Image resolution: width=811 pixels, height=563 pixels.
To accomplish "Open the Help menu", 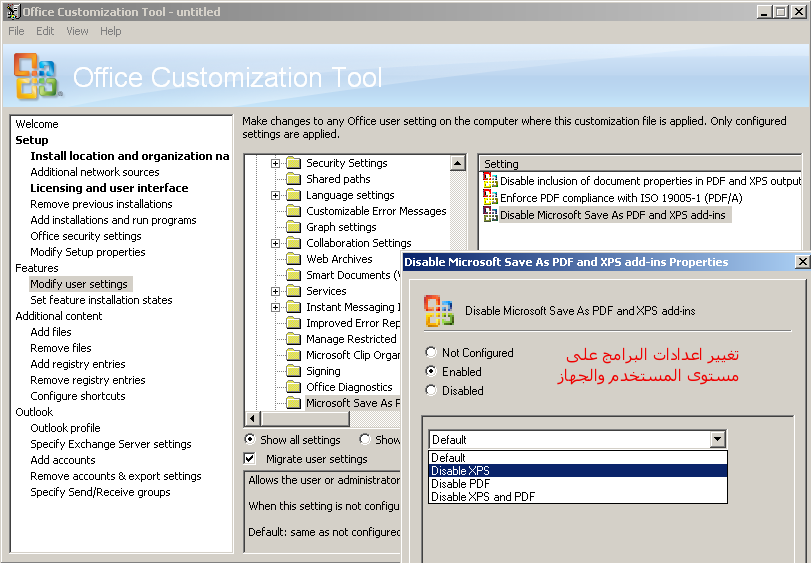I will pyautogui.click(x=110, y=31).
